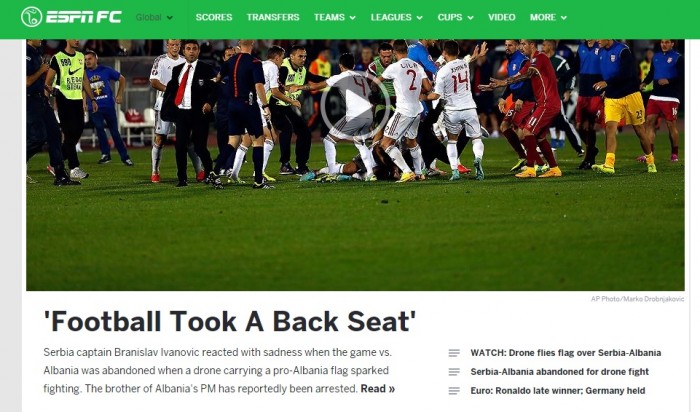Click list icon beside Serbia-Albania abandoned headline
The width and height of the screenshot is (700, 412).
454,372
